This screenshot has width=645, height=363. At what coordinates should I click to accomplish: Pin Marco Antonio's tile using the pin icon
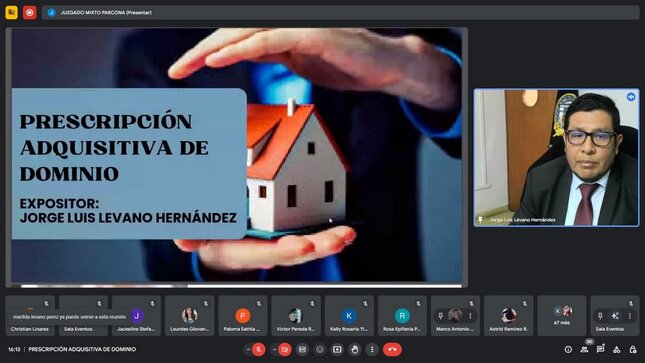[441, 316]
